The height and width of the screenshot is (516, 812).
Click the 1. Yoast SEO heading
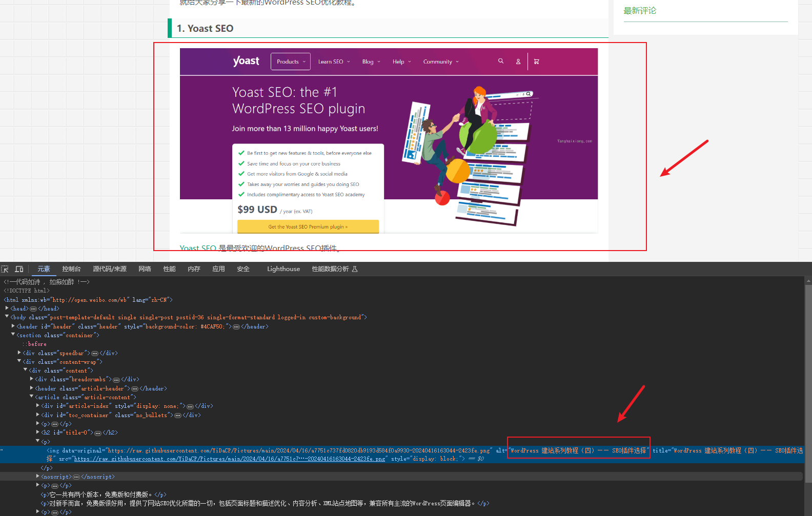205,29
